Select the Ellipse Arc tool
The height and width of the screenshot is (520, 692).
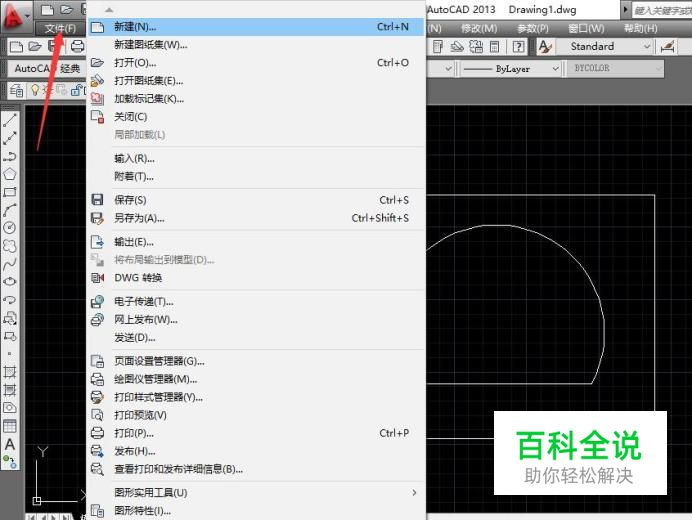[10, 300]
